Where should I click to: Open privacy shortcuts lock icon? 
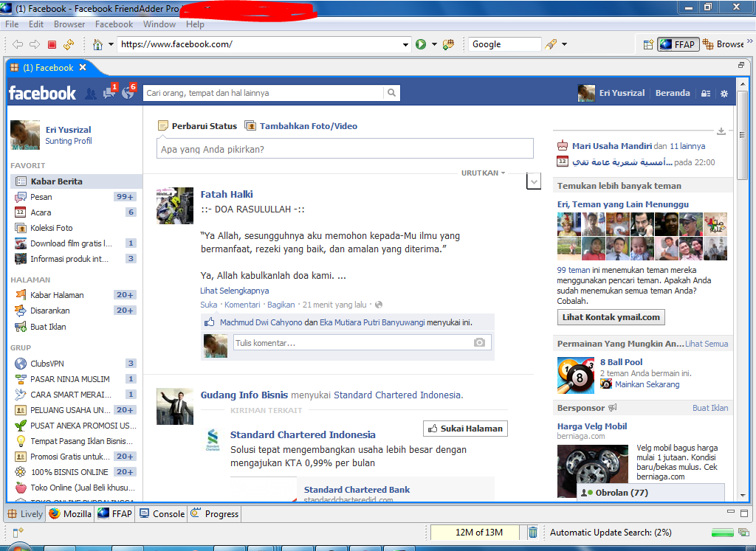(x=706, y=94)
